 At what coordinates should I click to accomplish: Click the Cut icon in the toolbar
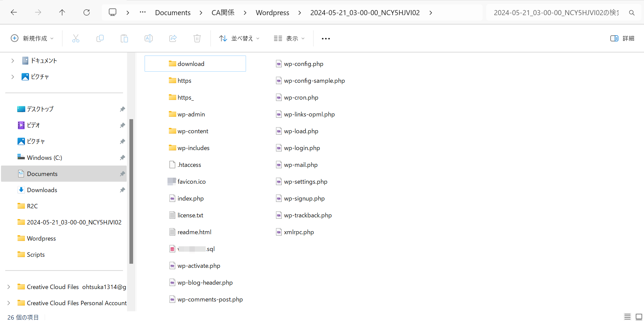coord(75,38)
